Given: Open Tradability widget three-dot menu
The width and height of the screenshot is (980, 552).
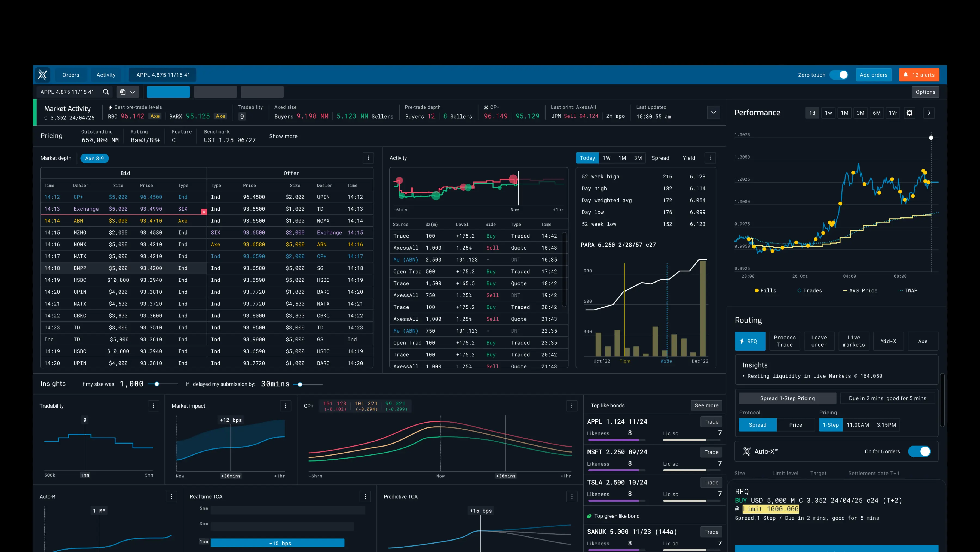Looking at the screenshot, I should (x=153, y=406).
